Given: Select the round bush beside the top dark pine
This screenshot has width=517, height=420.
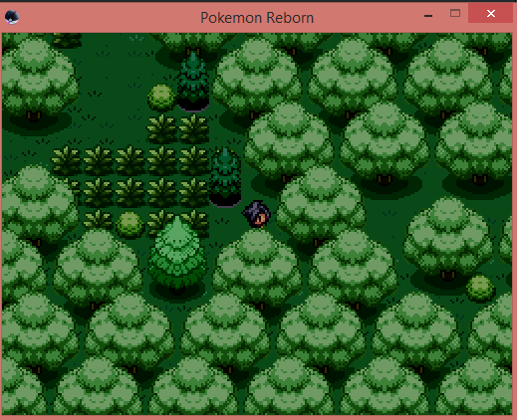Looking at the screenshot, I should (x=161, y=97).
